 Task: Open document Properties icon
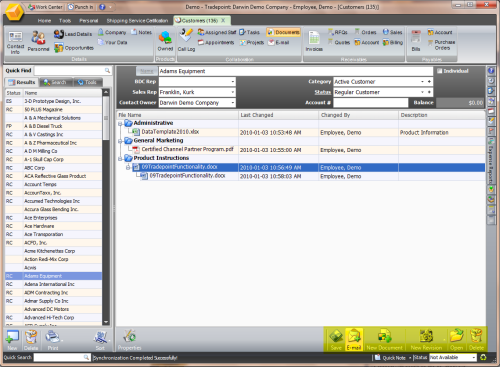click(x=129, y=340)
